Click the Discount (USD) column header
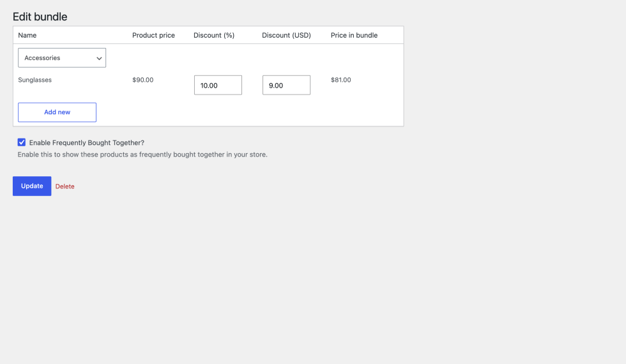The height and width of the screenshot is (364, 626). pos(286,35)
